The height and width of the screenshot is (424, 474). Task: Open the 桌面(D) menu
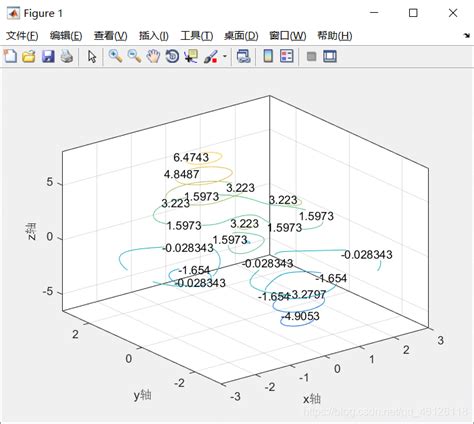coord(241,35)
